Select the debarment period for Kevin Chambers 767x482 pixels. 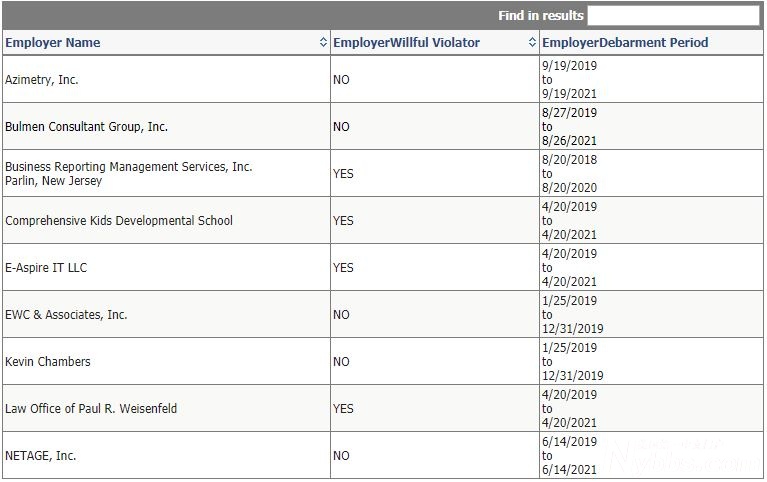point(572,362)
